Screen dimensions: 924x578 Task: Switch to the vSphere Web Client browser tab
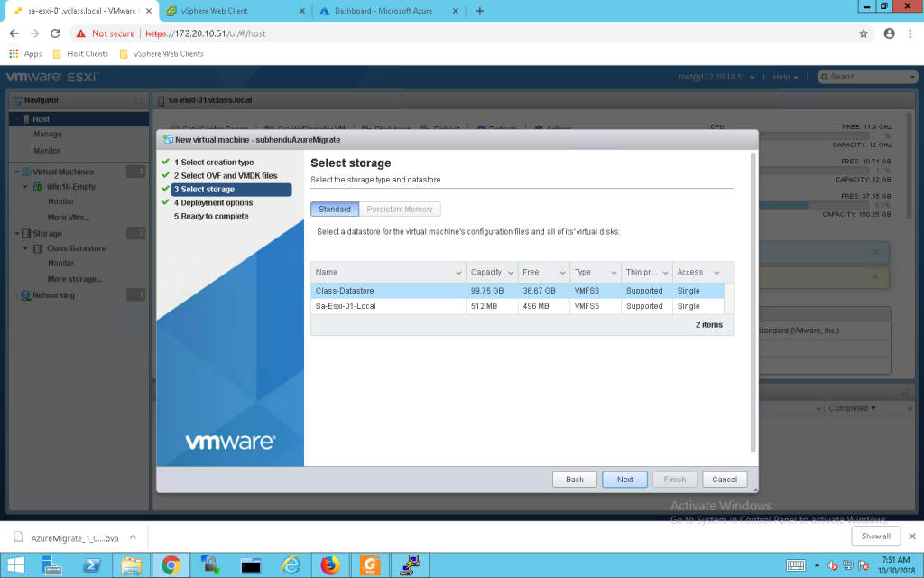click(x=236, y=11)
